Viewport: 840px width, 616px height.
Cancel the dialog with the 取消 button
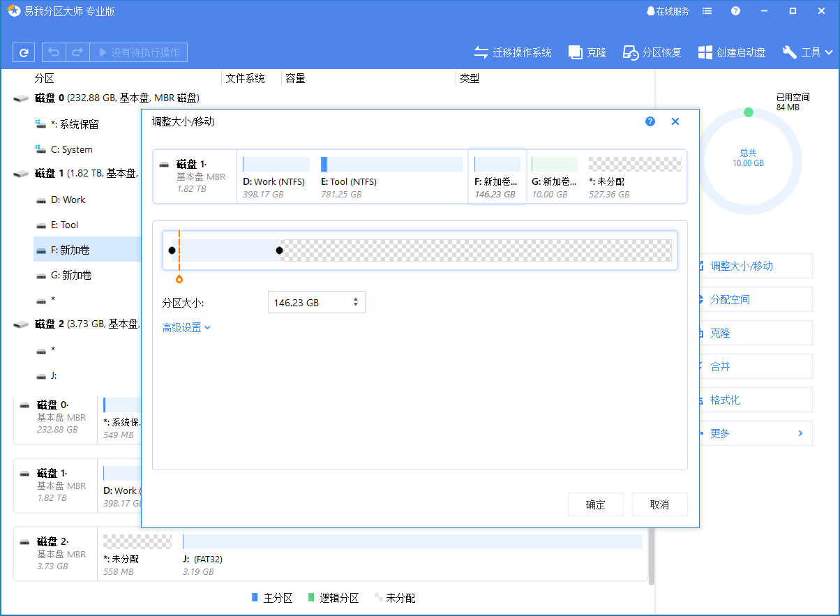point(659,504)
